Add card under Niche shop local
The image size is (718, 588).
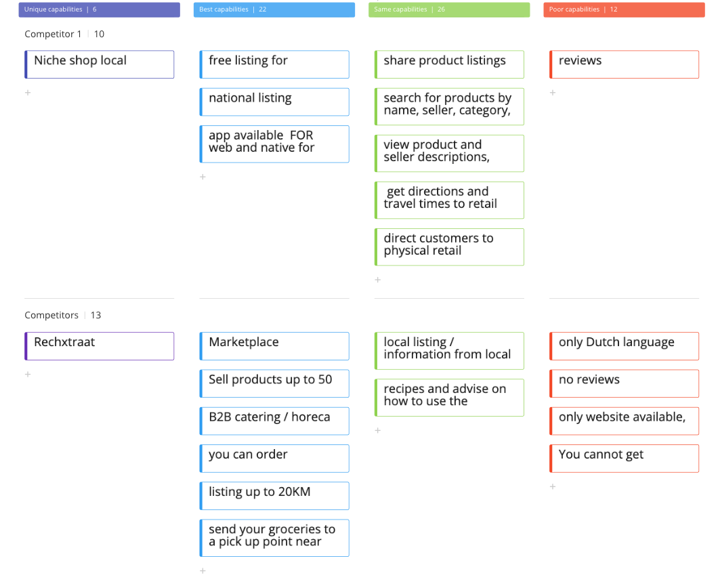coord(28,93)
